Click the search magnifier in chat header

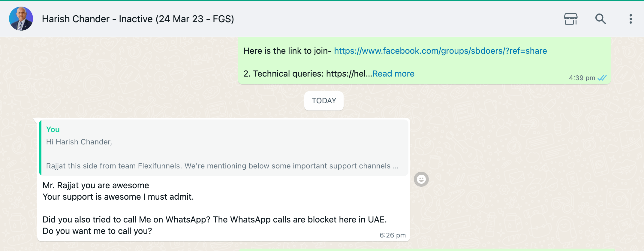pos(600,19)
